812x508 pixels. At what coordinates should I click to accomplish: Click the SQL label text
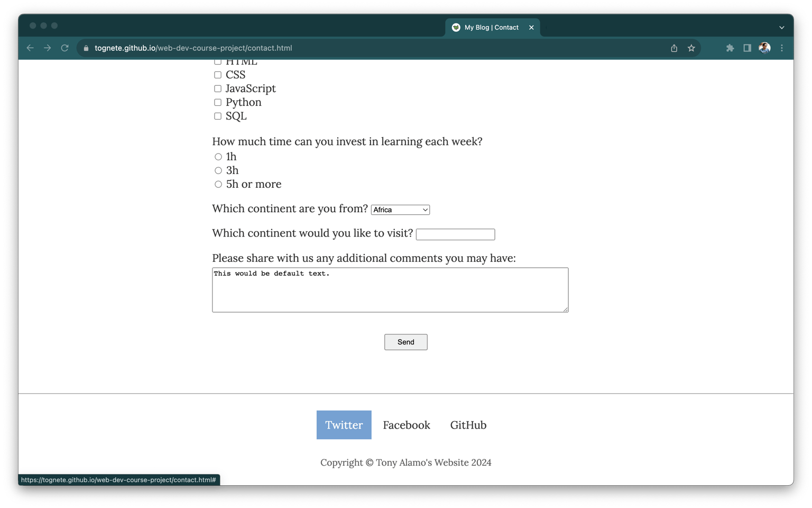point(236,116)
